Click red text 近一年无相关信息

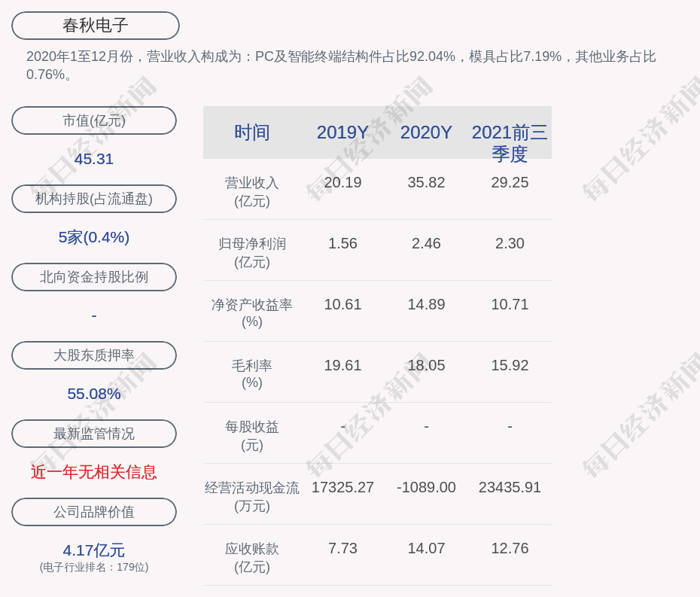94,472
